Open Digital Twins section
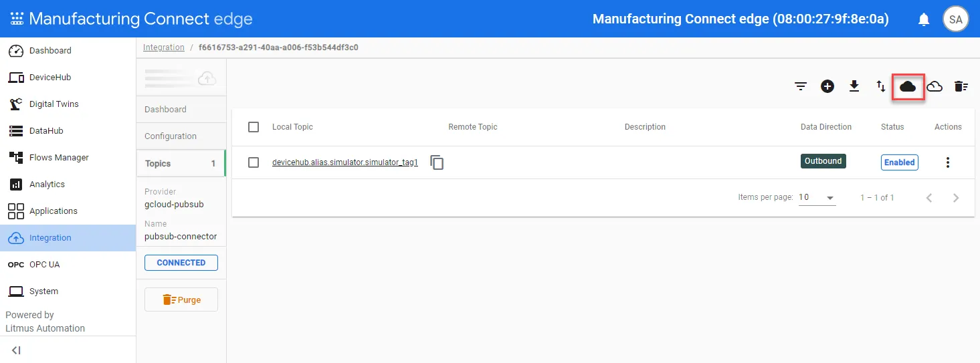Viewport: 980px width, 363px height. pyautogui.click(x=68, y=104)
